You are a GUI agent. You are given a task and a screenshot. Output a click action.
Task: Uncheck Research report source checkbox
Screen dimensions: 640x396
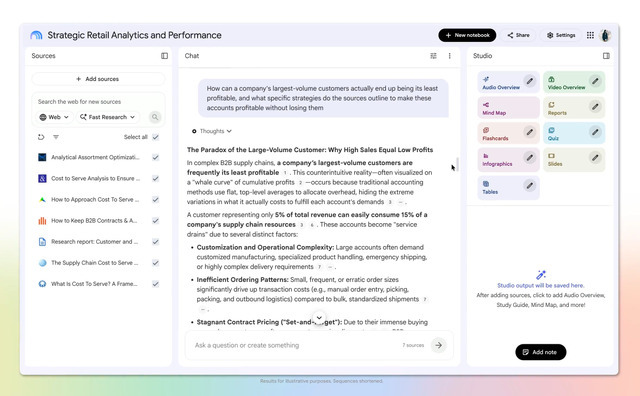point(156,242)
